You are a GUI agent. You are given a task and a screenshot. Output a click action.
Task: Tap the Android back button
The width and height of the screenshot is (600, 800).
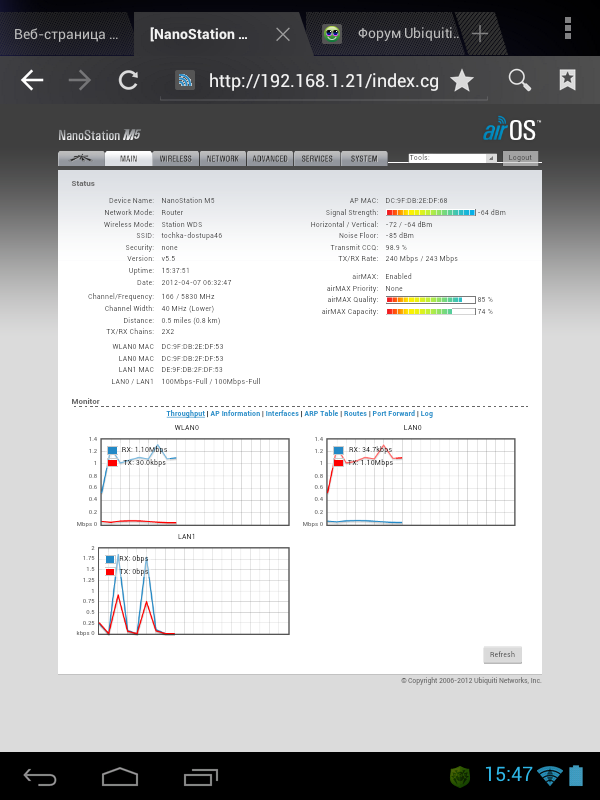point(40,777)
